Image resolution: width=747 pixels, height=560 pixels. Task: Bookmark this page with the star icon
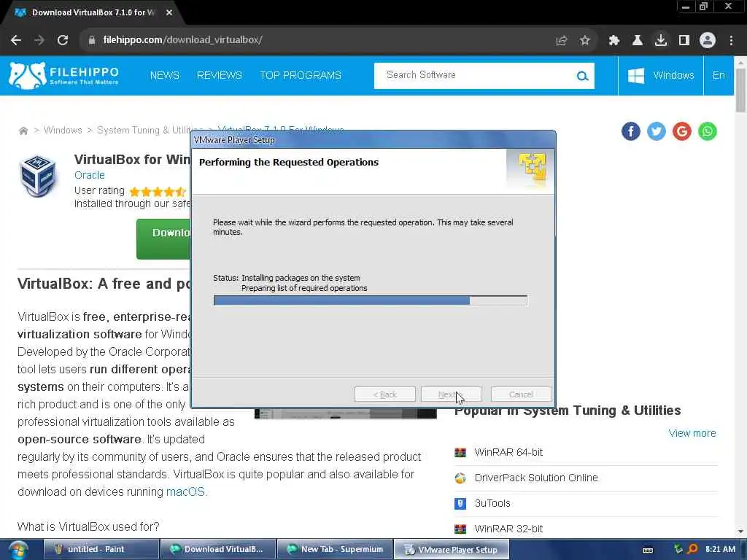(x=584, y=41)
